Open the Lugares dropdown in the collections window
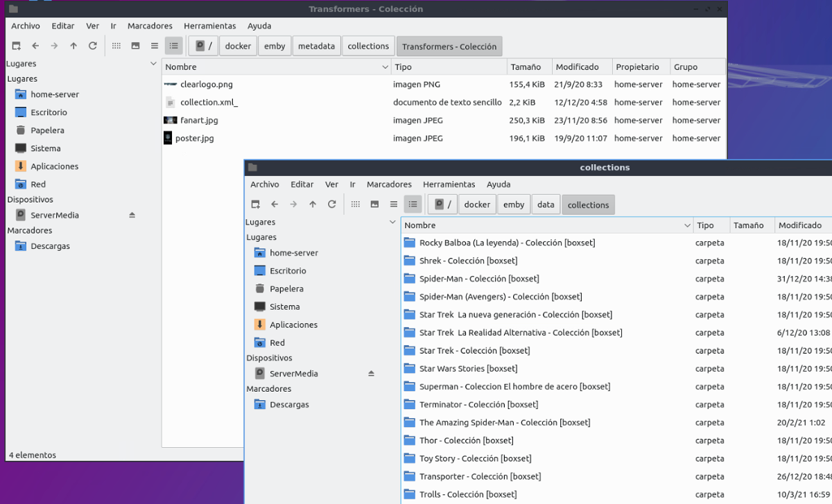The height and width of the screenshot is (504, 832). 392,223
